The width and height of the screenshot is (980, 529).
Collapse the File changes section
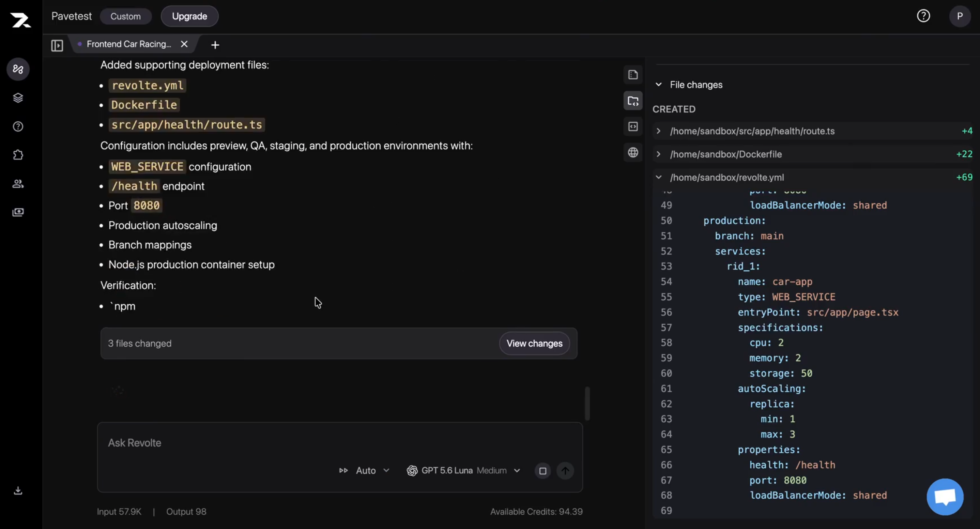[659, 85]
